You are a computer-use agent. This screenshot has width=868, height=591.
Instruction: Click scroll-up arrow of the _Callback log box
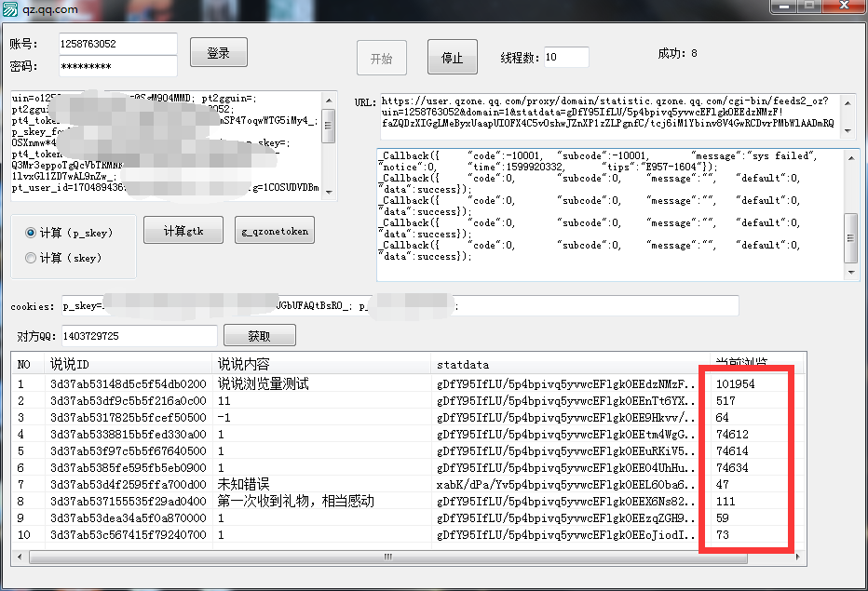click(851, 158)
